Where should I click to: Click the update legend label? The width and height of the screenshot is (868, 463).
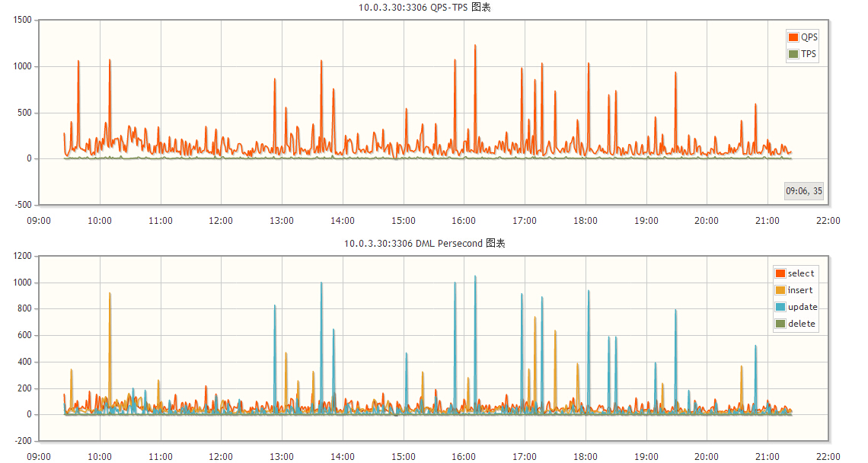(803, 307)
